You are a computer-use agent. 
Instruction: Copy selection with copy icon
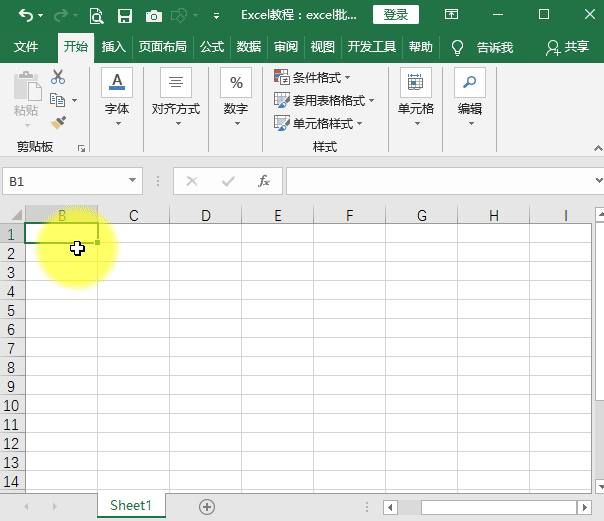[x=58, y=100]
